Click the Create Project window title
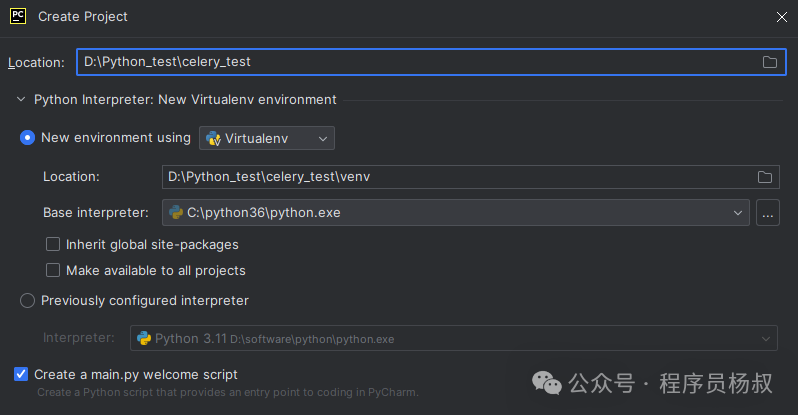This screenshot has height=415, width=798. pos(83,17)
